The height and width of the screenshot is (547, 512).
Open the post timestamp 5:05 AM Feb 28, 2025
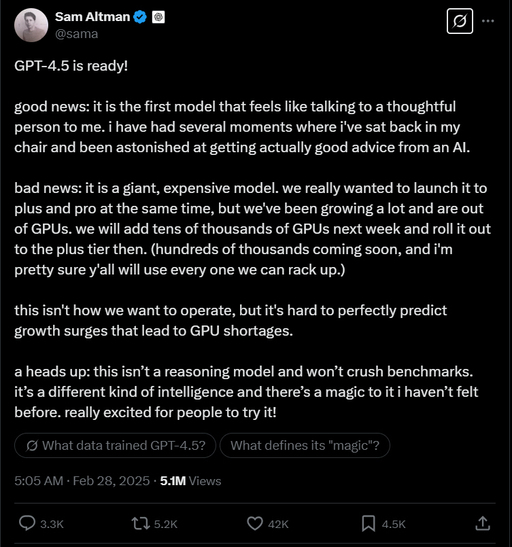point(82,481)
